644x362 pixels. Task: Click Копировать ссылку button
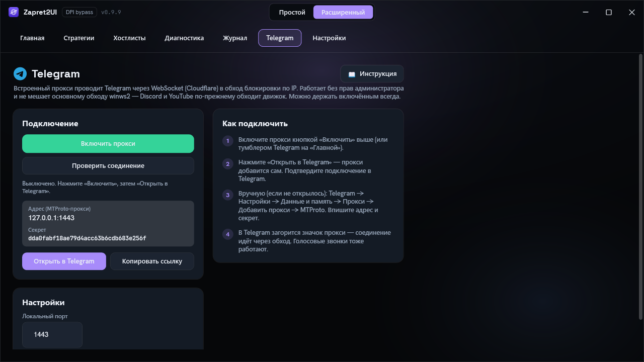[152, 261]
